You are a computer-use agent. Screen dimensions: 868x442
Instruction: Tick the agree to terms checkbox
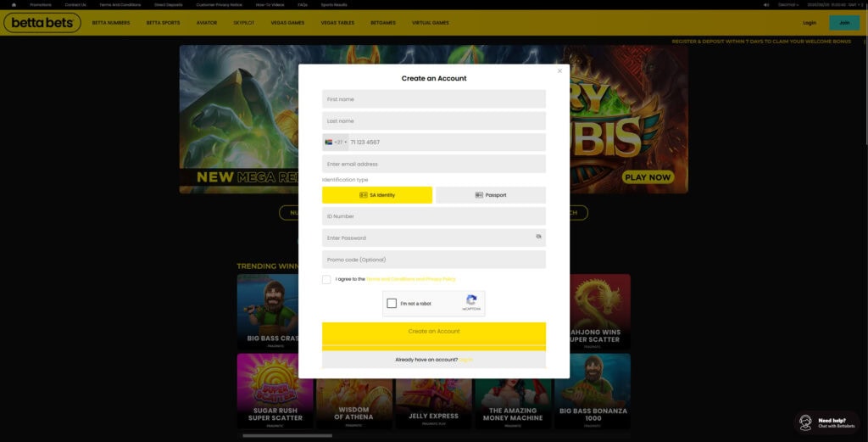326,280
